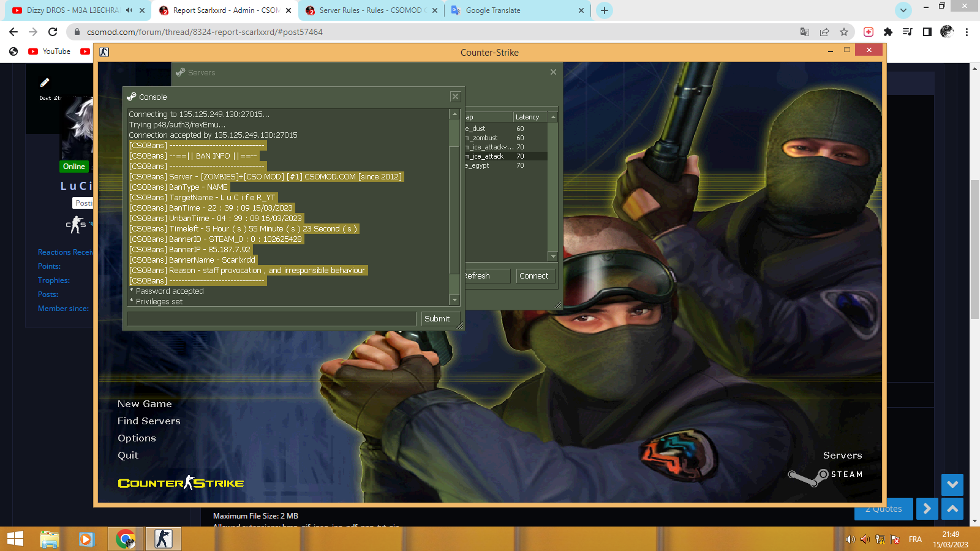
Task: Click the browser reload page icon
Action: (53, 32)
